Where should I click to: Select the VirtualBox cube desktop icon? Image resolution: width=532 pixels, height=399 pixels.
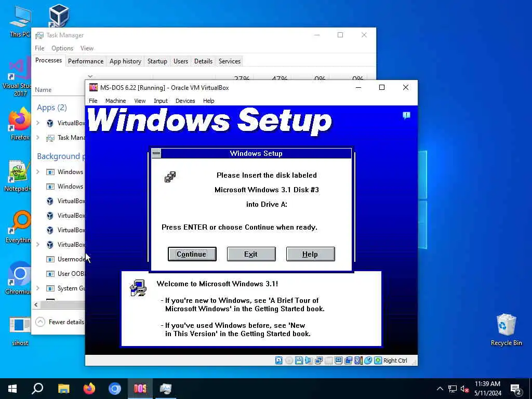click(59, 15)
